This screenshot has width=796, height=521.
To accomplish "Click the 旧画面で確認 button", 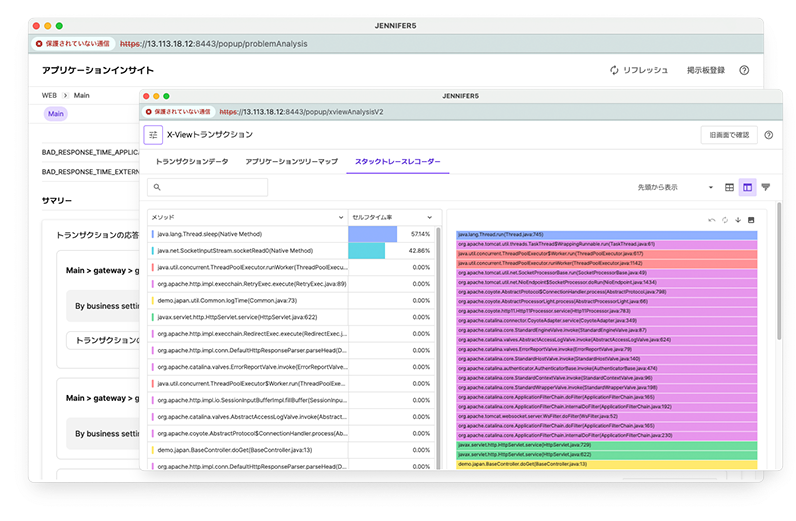I will 728,135.
